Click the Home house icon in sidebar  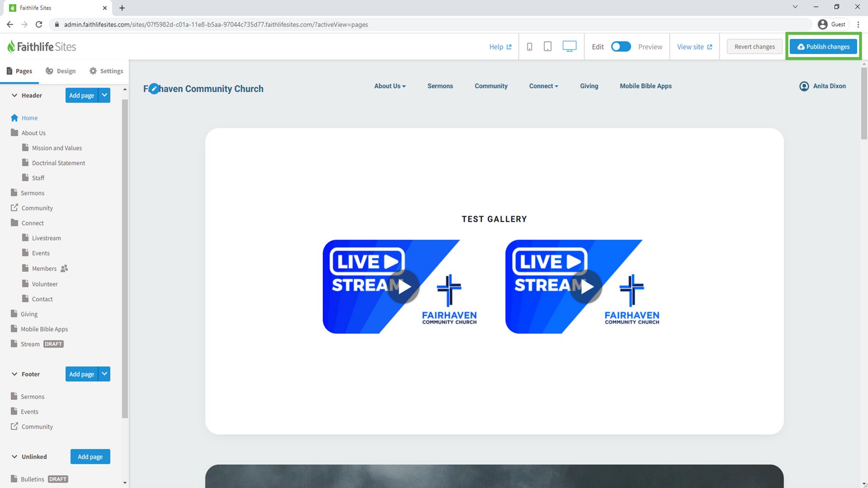14,118
